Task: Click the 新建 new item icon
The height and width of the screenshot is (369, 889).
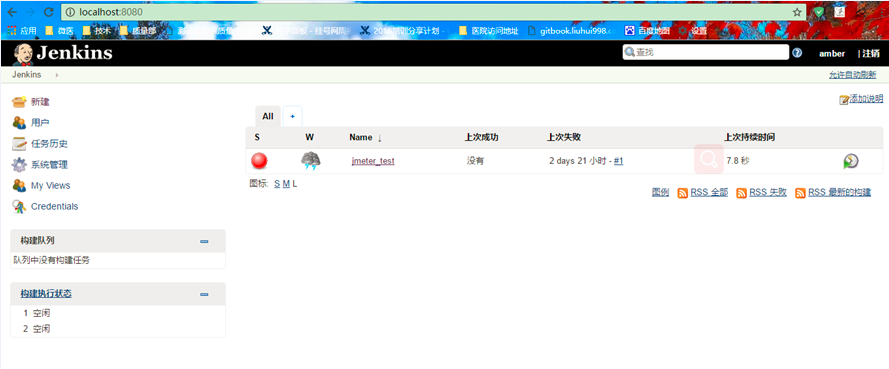Action: [19, 102]
